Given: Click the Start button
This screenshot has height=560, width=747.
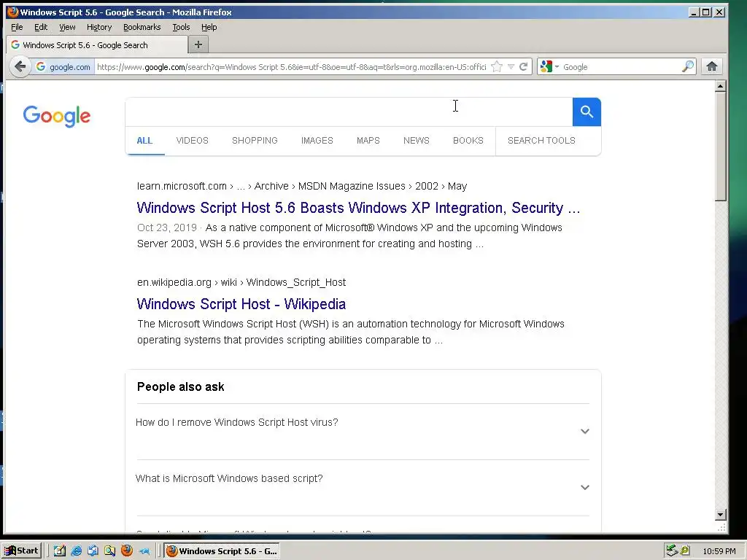Looking at the screenshot, I should coord(21,551).
